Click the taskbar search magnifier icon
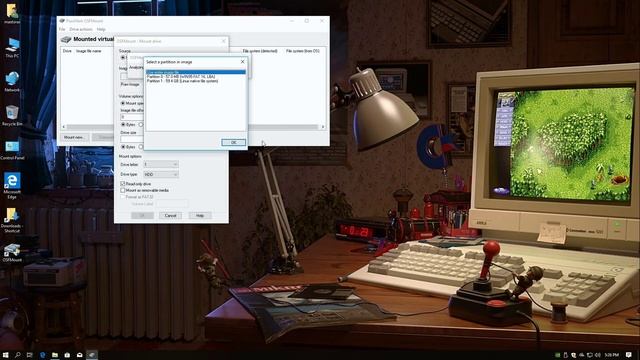Viewport: 640px width, 360px height. tap(18, 355)
